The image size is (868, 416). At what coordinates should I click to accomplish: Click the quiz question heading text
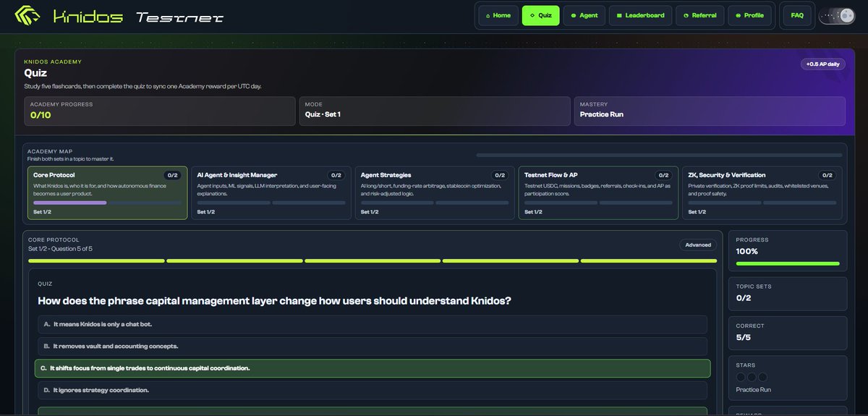274,301
